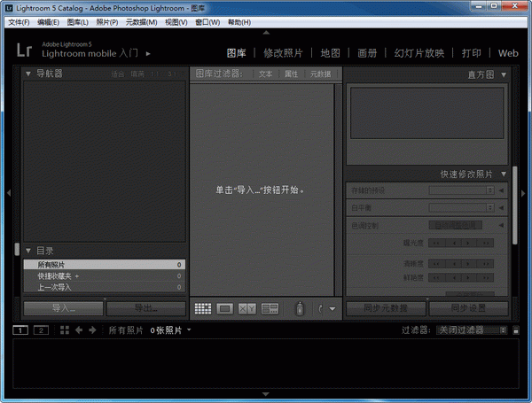Open the 视图(V) menu
Image resolution: width=532 pixels, height=403 pixels.
pyautogui.click(x=176, y=22)
